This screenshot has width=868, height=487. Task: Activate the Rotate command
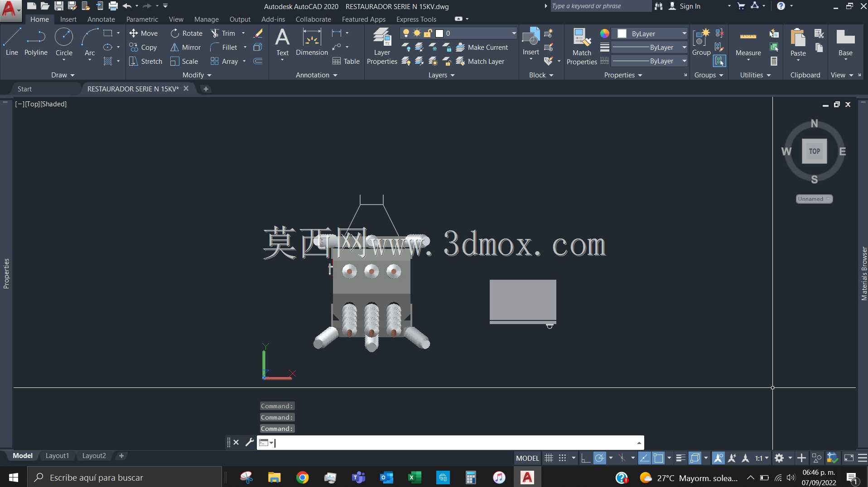pyautogui.click(x=187, y=33)
